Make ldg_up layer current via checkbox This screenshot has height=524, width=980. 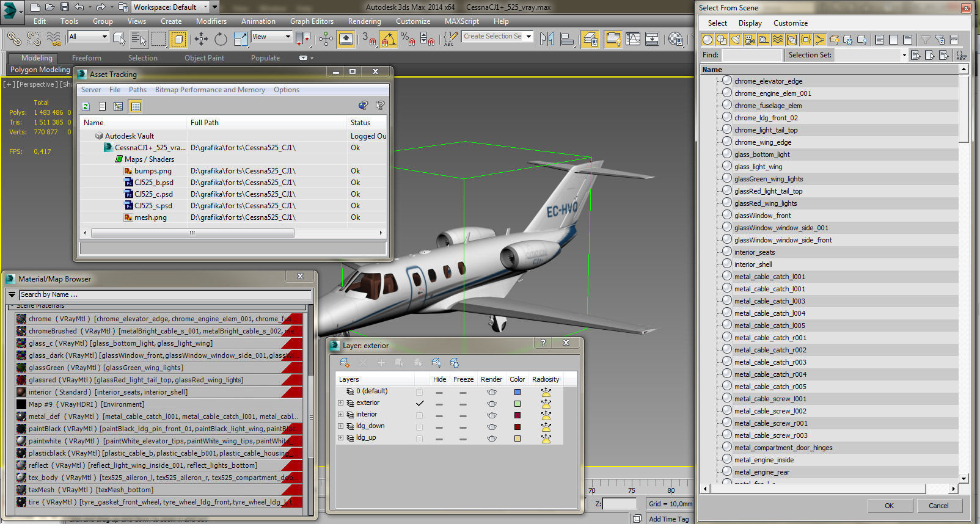[x=419, y=438]
